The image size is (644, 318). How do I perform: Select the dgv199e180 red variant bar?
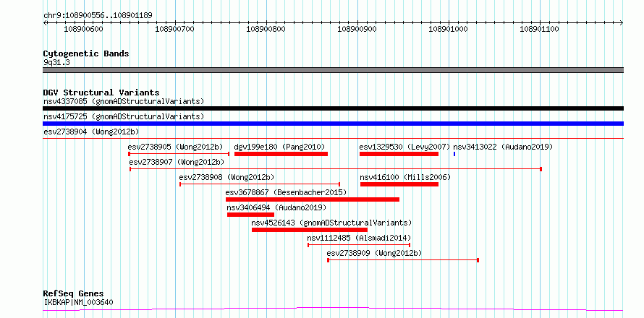(x=281, y=154)
